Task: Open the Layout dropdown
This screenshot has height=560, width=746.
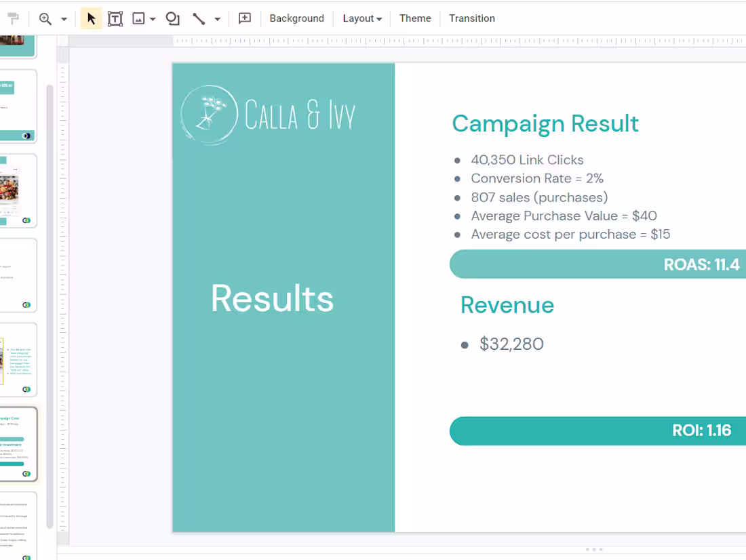Action: [x=361, y=18]
